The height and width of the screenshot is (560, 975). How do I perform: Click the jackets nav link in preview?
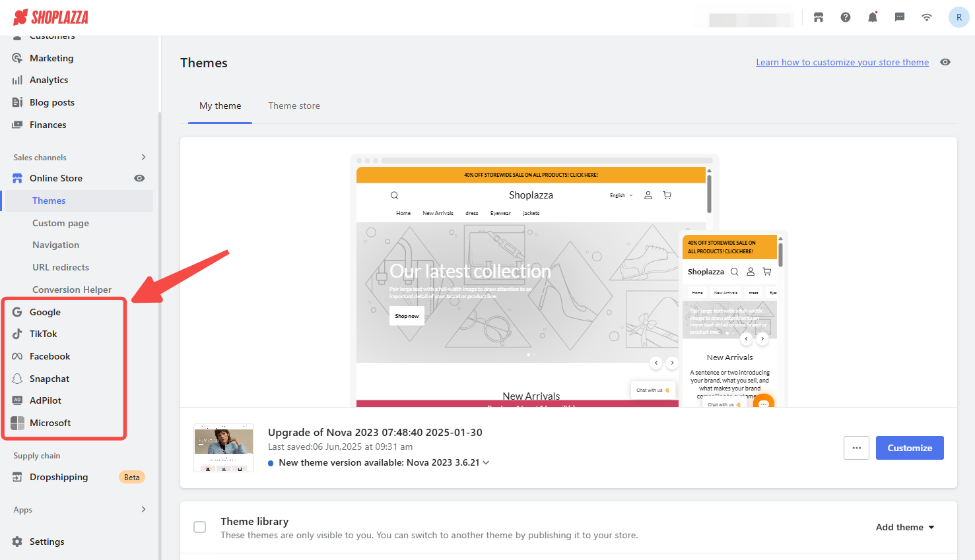[531, 213]
